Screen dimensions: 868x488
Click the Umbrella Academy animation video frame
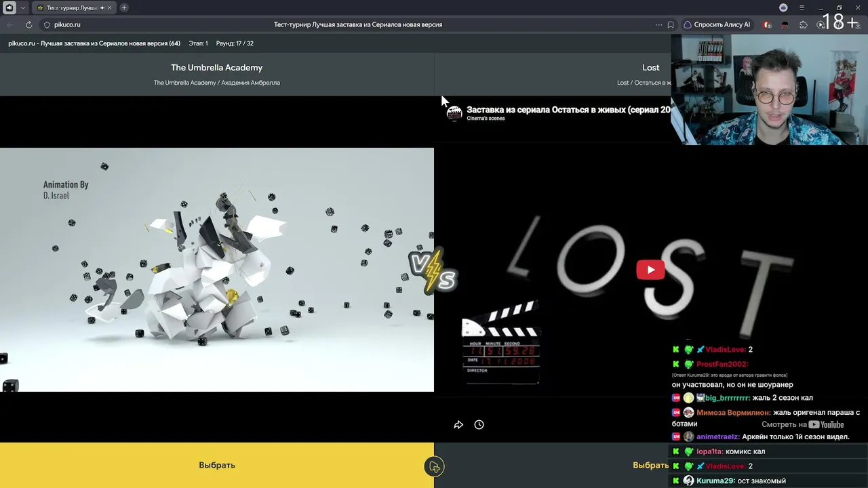click(217, 270)
